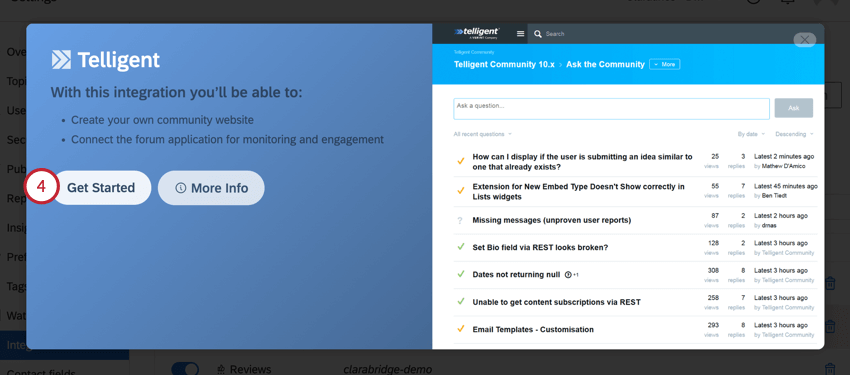Open the Descending order dropdown
The height and width of the screenshot is (375, 850).
click(x=794, y=134)
